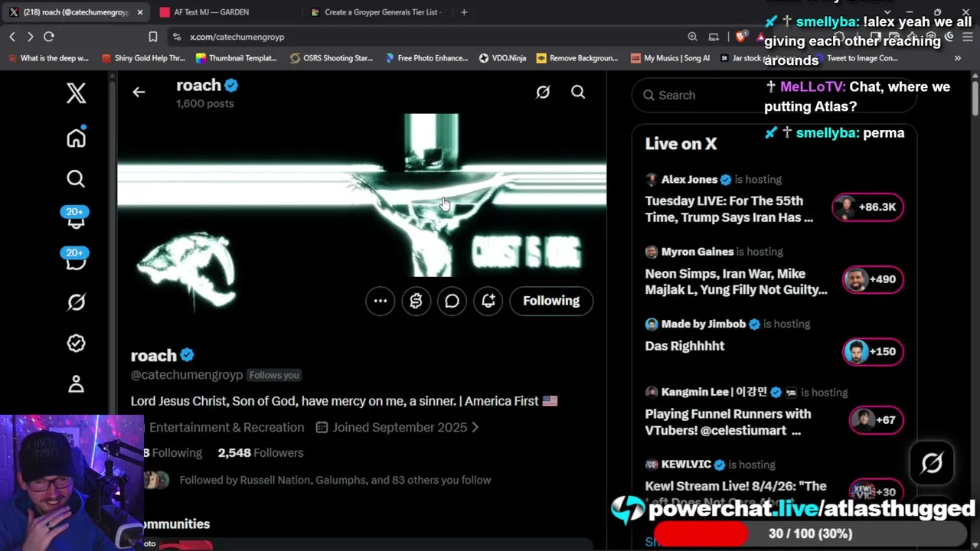
Task: Click the +86.3K listeners badge
Action: [867, 207]
